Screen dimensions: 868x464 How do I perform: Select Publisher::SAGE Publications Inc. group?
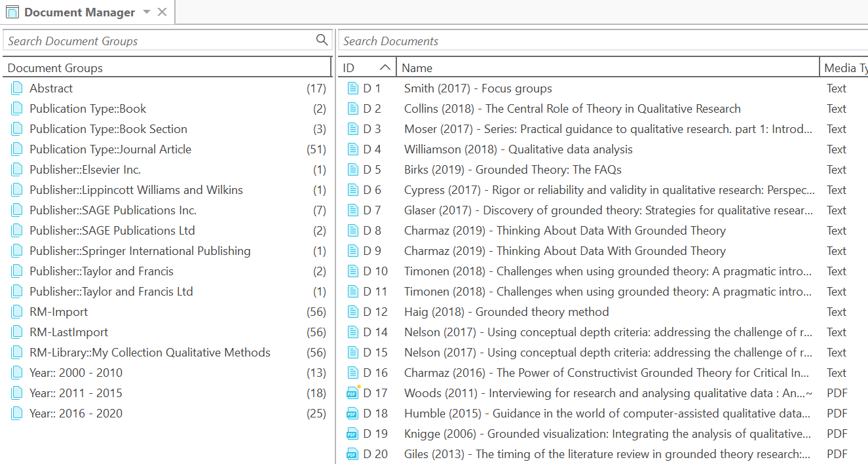tap(113, 210)
